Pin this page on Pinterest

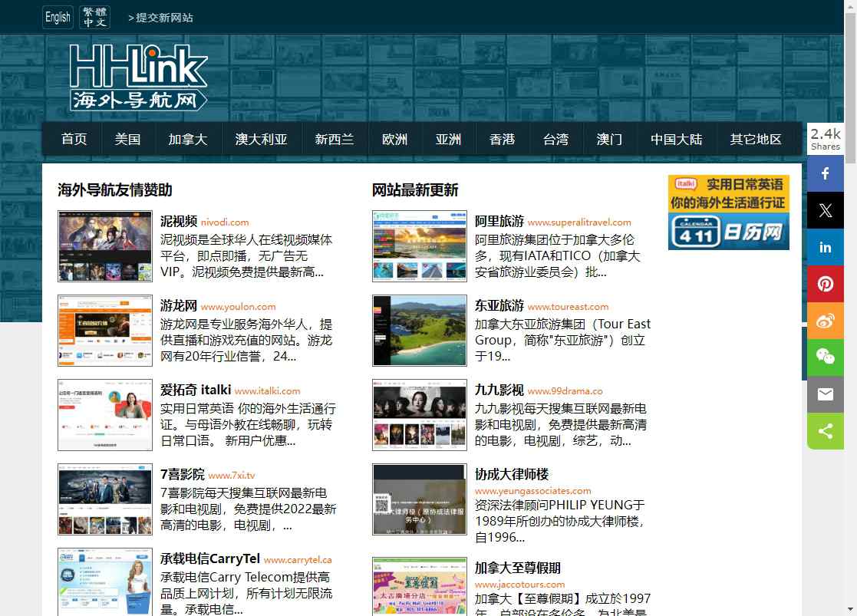pyautogui.click(x=826, y=284)
